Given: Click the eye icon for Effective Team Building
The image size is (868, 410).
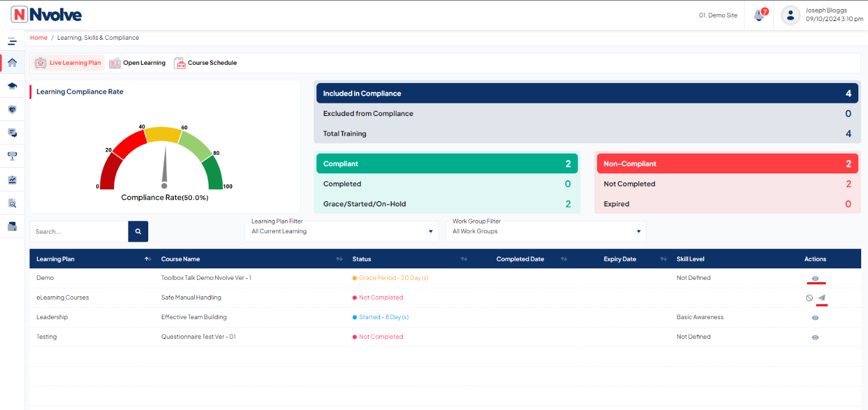Looking at the screenshot, I should [815, 318].
